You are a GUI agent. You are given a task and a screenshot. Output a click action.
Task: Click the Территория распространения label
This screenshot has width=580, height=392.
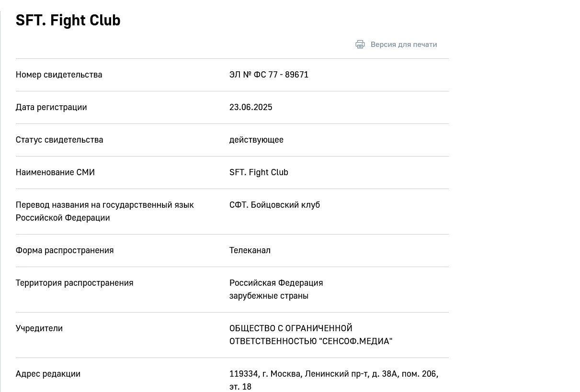[75, 283]
